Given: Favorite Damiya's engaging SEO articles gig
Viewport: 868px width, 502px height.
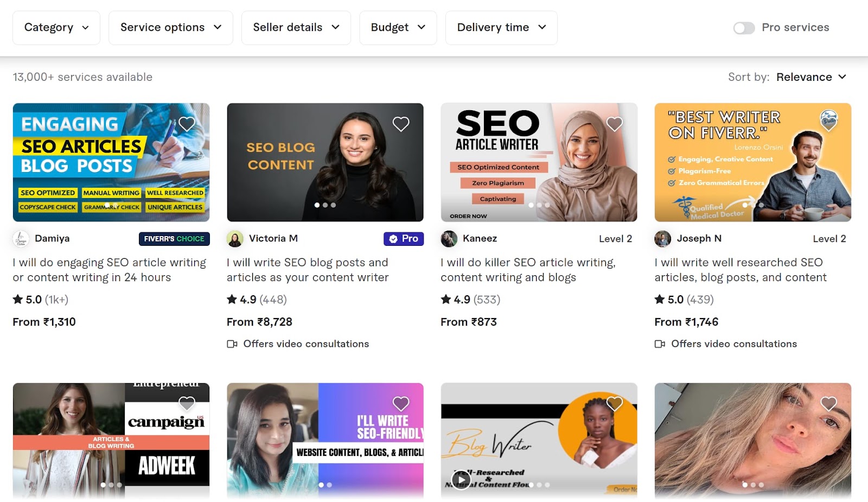Looking at the screenshot, I should click(187, 124).
